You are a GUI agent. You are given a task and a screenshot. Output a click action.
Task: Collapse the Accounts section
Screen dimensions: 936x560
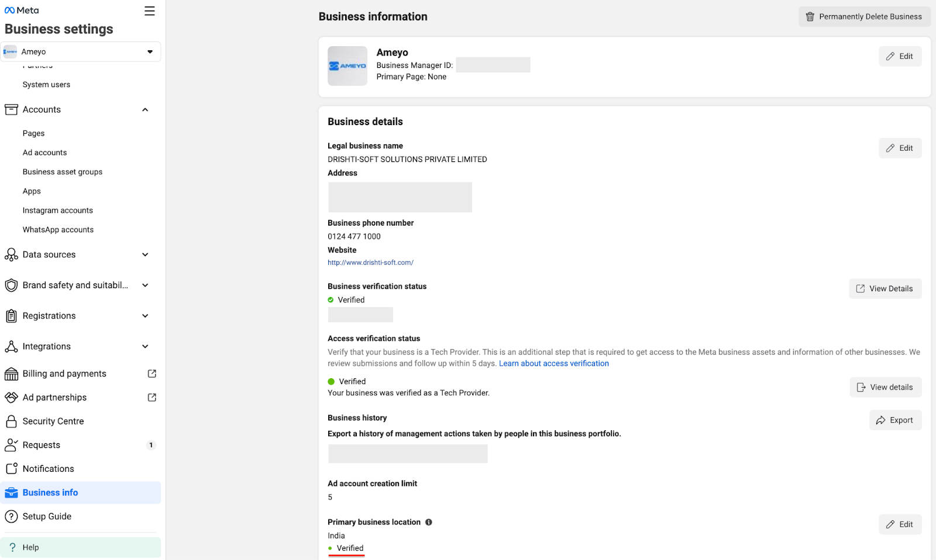(x=145, y=110)
